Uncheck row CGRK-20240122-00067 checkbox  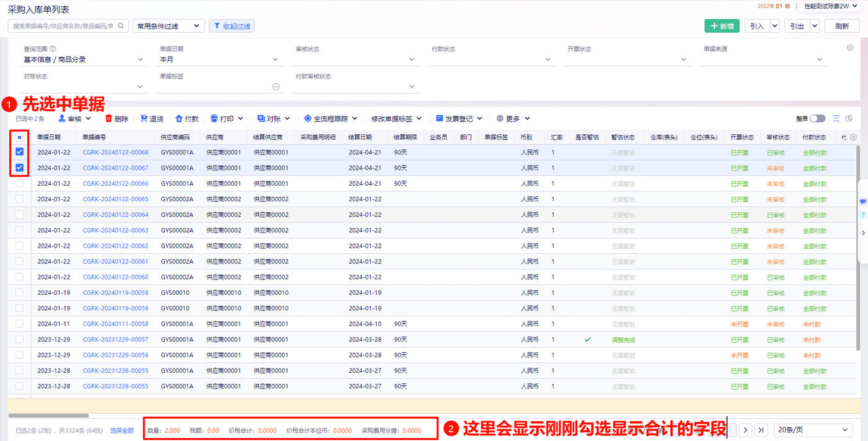point(20,168)
